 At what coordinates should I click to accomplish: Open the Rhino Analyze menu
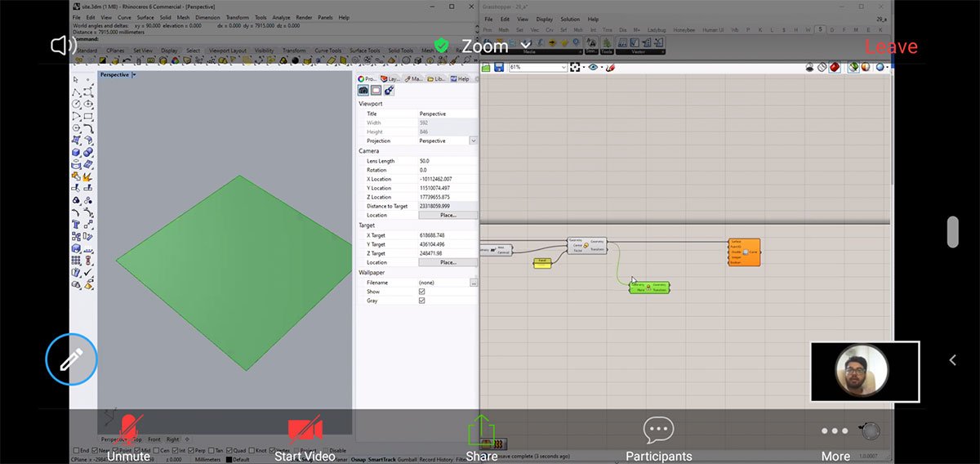(281, 17)
